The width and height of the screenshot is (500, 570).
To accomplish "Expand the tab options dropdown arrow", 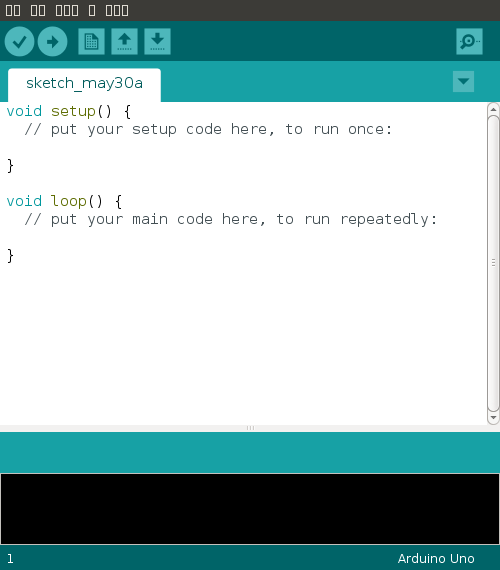I will pos(463,81).
